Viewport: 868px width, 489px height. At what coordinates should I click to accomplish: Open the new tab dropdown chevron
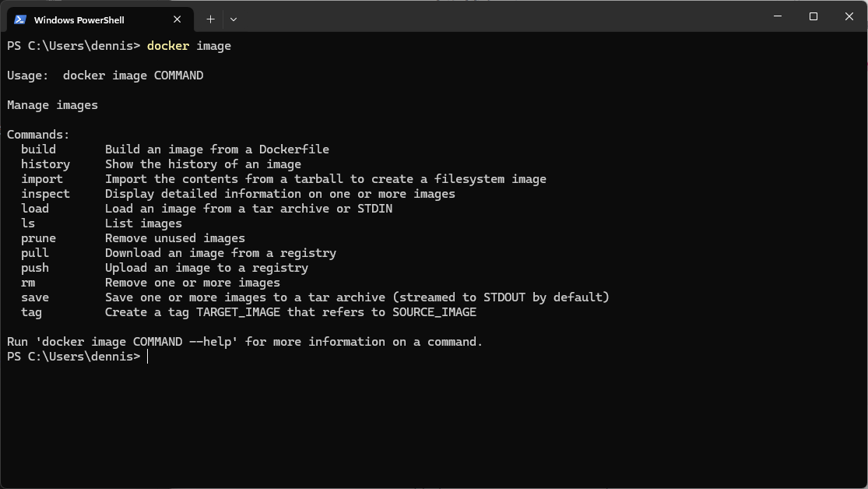click(232, 19)
